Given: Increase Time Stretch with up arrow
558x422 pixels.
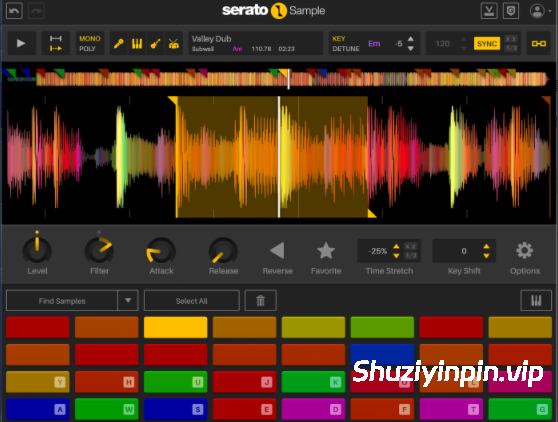Looking at the screenshot, I should click(396, 246).
